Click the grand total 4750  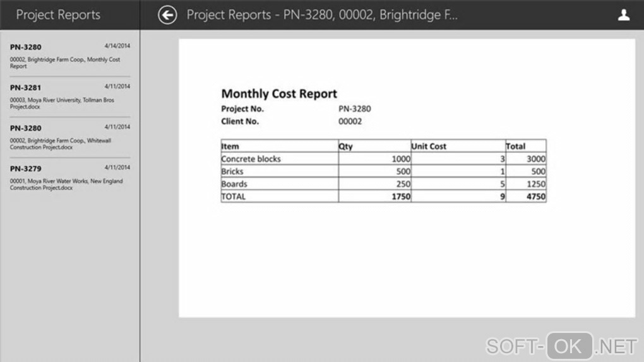tap(526, 196)
